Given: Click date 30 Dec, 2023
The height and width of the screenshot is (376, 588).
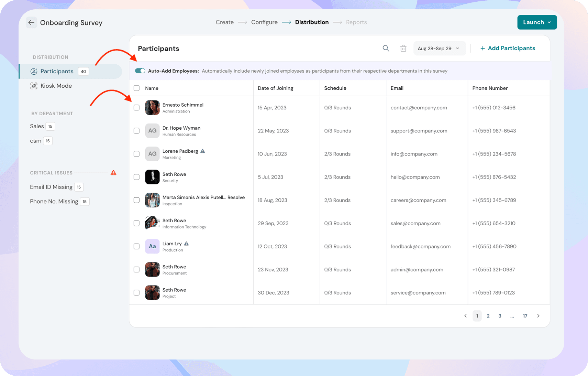Looking at the screenshot, I should click(273, 293).
